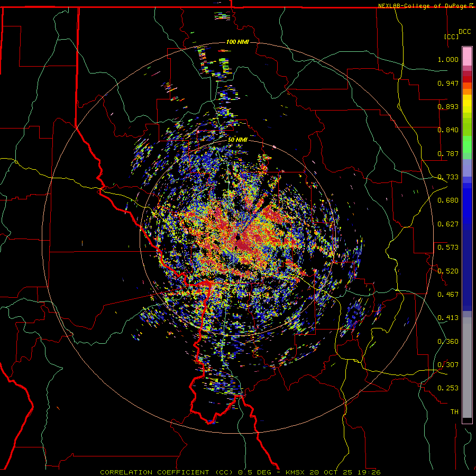This screenshot has height=476, width=476.
Task: Click the 0.680 legend value
Action: point(448,200)
